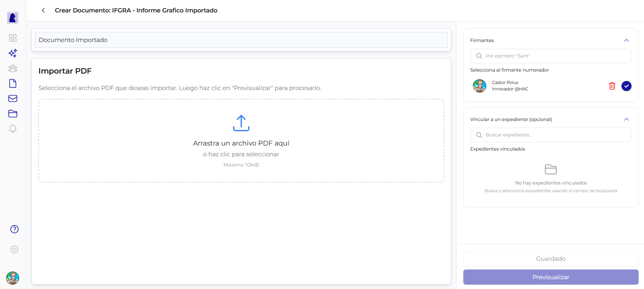Click the PDF upload drop zone
Screen dimensions: 644x289
coord(241,140)
